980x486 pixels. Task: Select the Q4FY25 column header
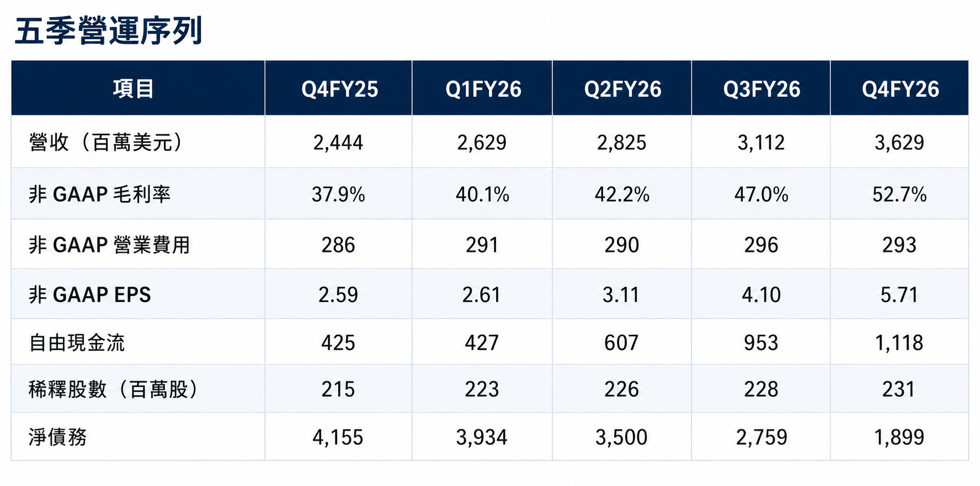339,90
